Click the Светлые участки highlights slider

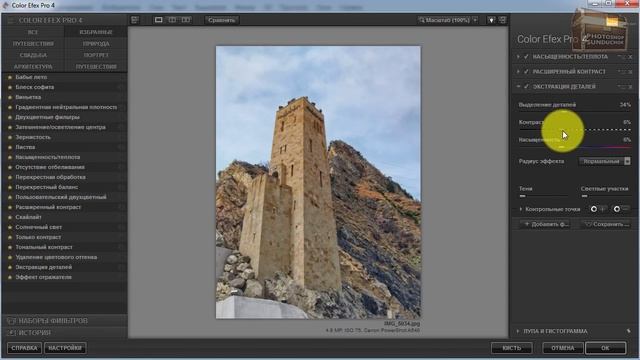(606, 196)
